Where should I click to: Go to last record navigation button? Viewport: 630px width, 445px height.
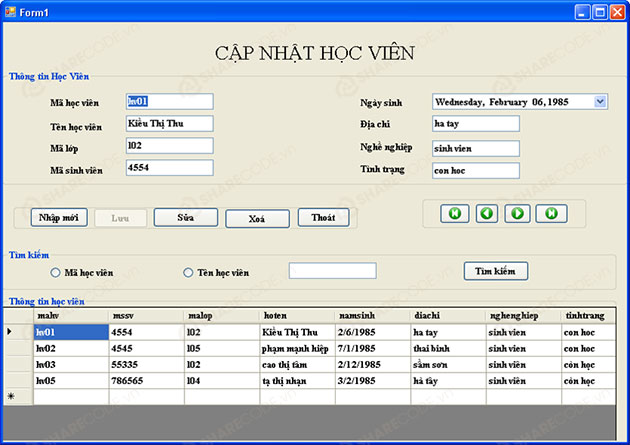pos(550,213)
